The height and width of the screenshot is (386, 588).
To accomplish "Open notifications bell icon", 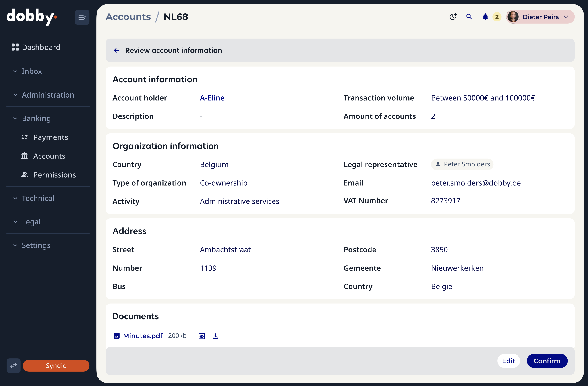I will (485, 17).
